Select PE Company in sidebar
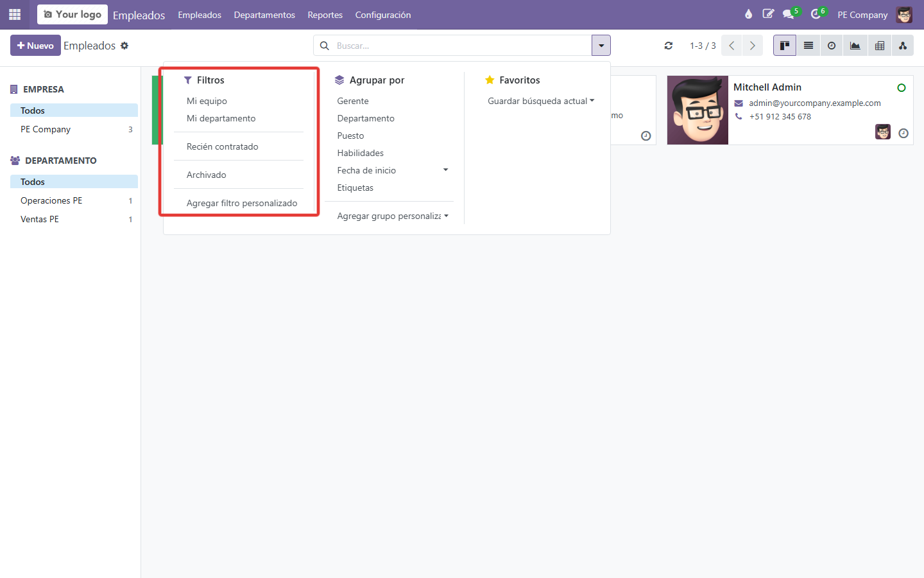Image resolution: width=924 pixels, height=578 pixels. tap(74, 129)
